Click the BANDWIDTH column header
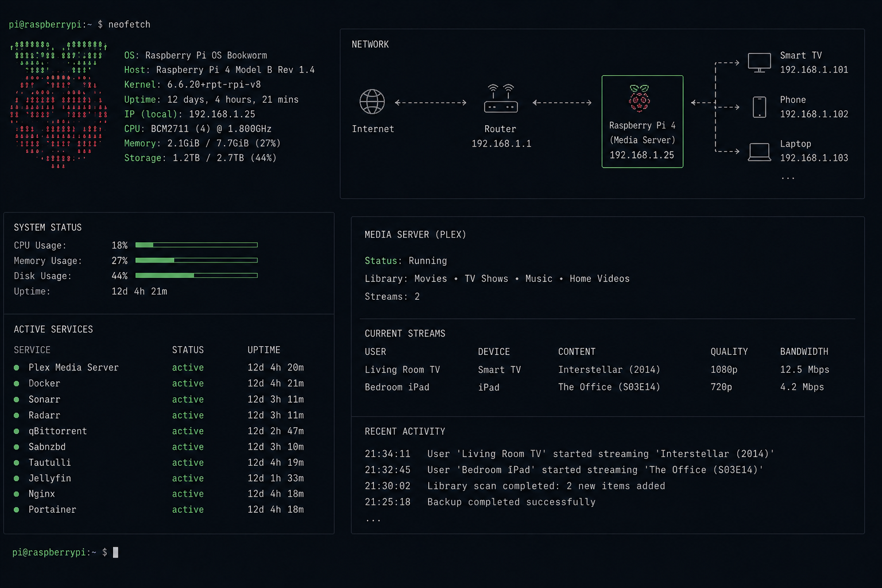This screenshot has width=882, height=588. click(x=804, y=352)
